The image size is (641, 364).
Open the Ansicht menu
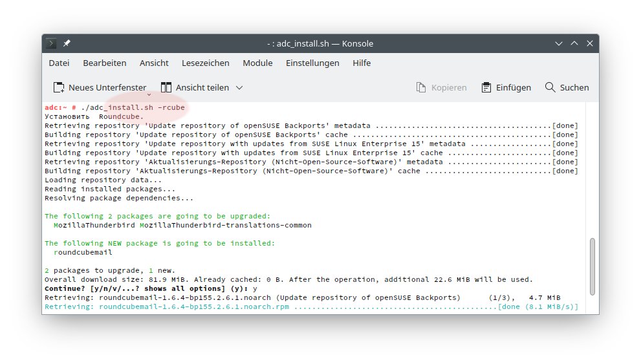coord(154,63)
